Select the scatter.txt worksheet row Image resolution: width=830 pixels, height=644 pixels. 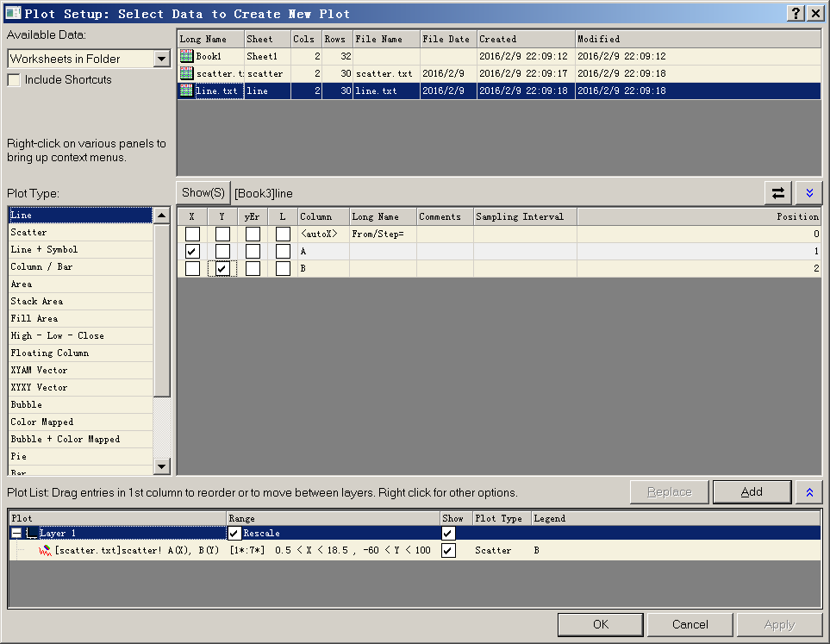coord(499,73)
